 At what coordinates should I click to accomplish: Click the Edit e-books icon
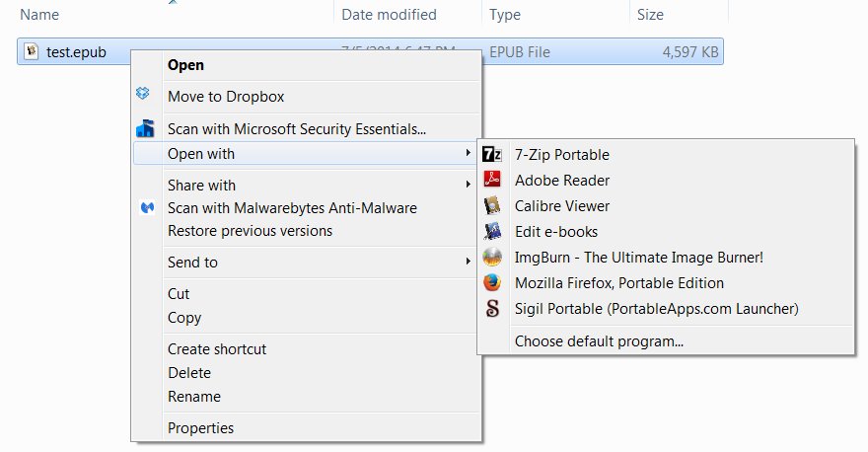coord(492,232)
